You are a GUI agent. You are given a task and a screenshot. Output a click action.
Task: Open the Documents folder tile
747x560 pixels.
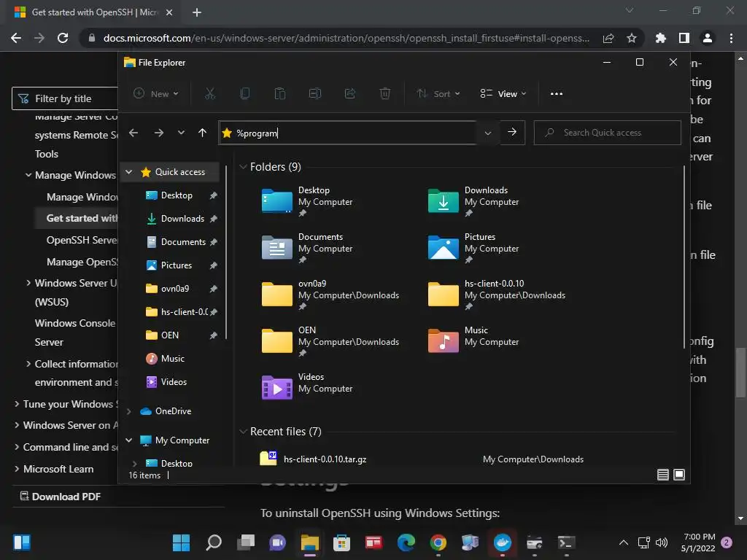pos(307,247)
